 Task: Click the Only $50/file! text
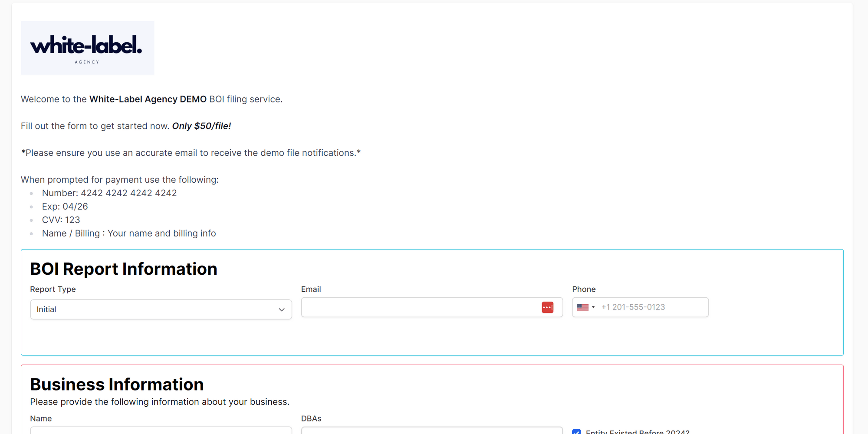coord(201,126)
